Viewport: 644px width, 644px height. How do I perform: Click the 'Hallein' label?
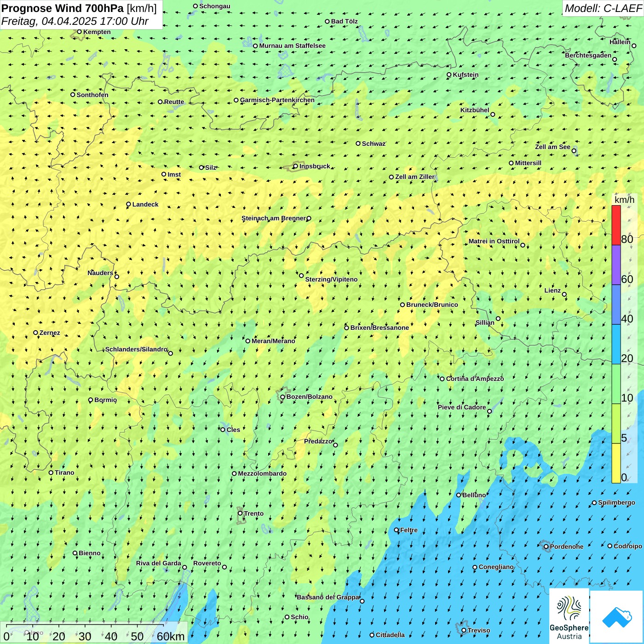pos(620,42)
